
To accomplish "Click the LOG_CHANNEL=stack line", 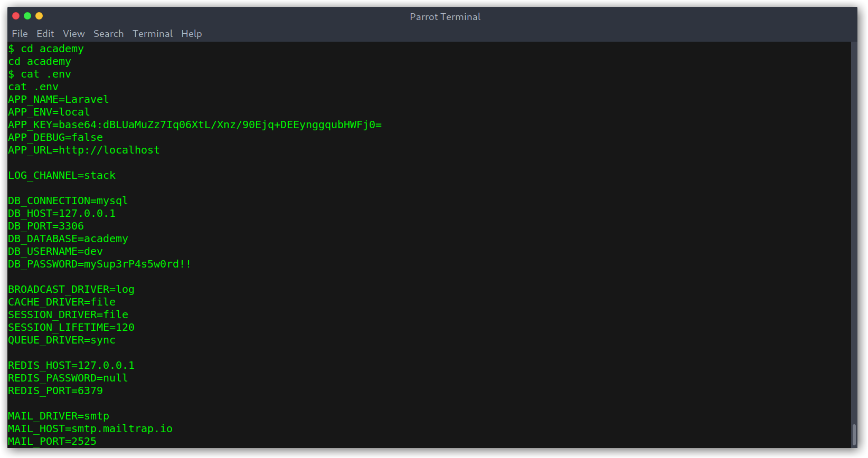I will pyautogui.click(x=62, y=176).
